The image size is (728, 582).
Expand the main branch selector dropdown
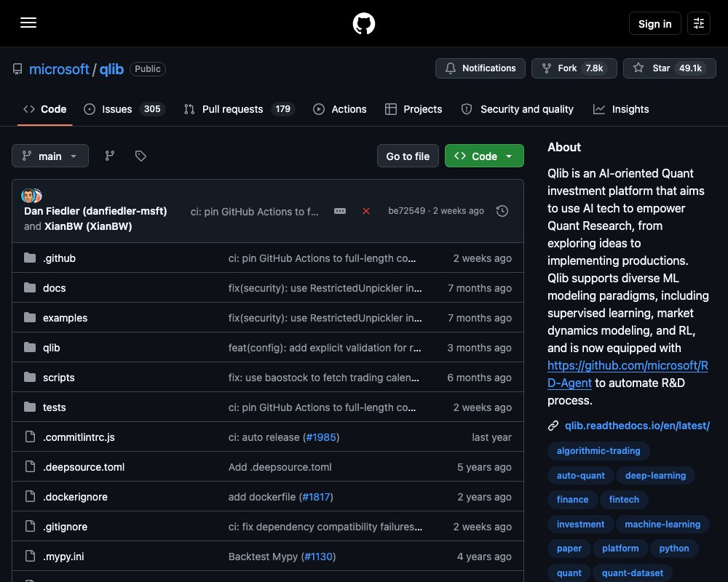(50, 156)
